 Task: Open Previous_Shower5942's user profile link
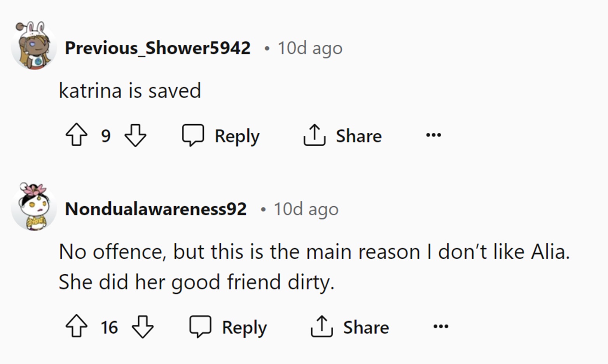pyautogui.click(x=157, y=48)
